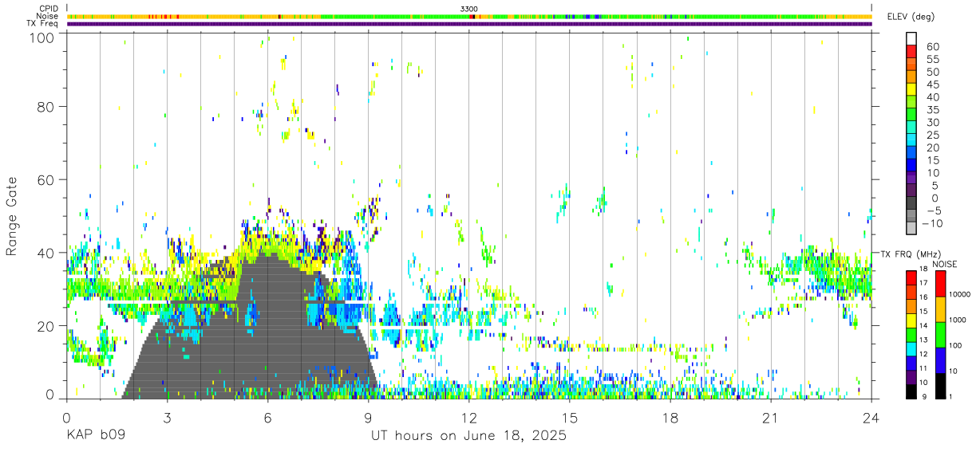Viewport: 980px width, 452px height.
Task: Click the UT hours on June 18, 2025 label
Action: [x=468, y=436]
